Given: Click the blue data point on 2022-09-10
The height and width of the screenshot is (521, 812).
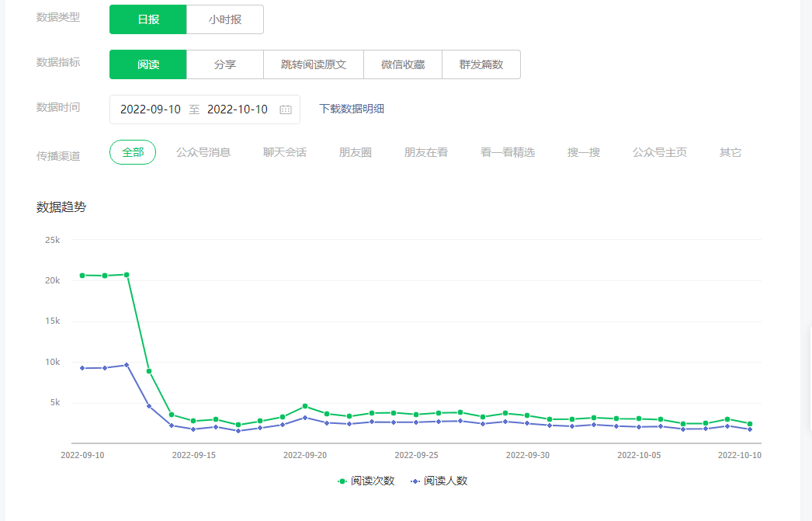Looking at the screenshot, I should click(x=82, y=368).
